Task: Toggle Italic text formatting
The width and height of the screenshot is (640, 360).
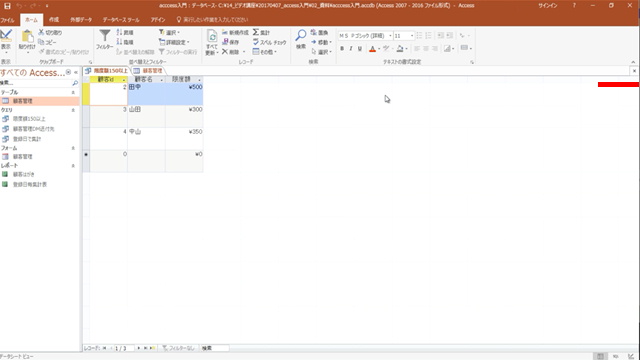Action: tap(351, 49)
